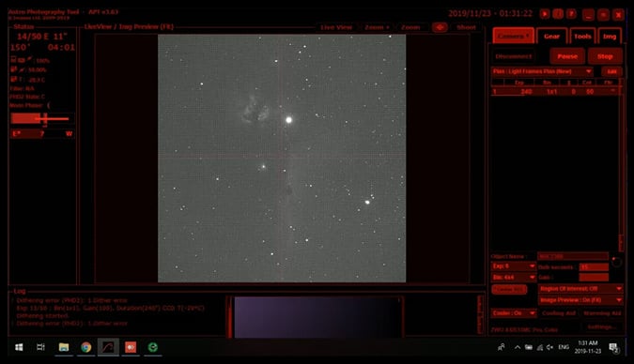Click the Gain input field
Screen dimensions: 634x364
point(594,277)
